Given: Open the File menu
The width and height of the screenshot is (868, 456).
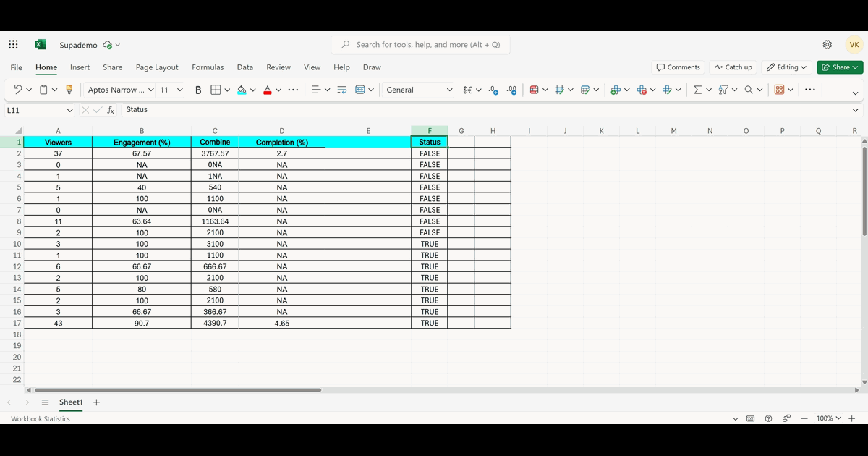Looking at the screenshot, I should 17,67.
